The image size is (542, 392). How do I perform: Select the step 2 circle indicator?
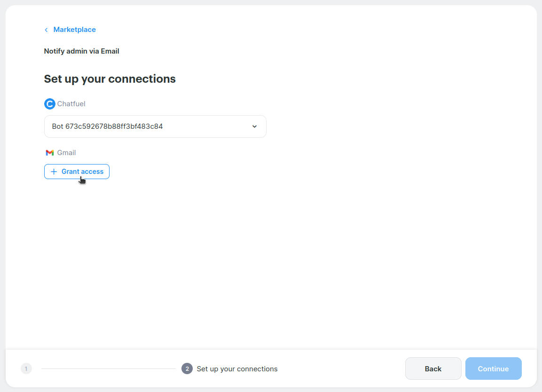pyautogui.click(x=187, y=369)
